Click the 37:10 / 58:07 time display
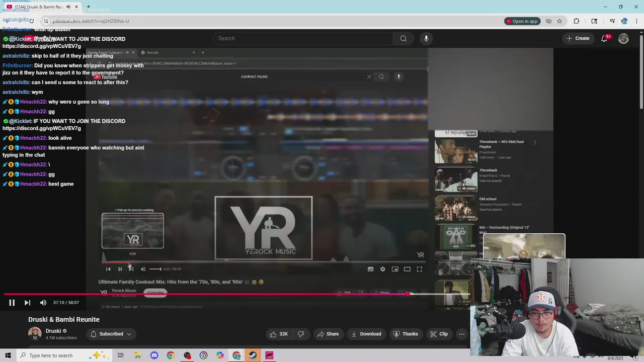Viewport: 644px width, 362px height. tap(66, 303)
